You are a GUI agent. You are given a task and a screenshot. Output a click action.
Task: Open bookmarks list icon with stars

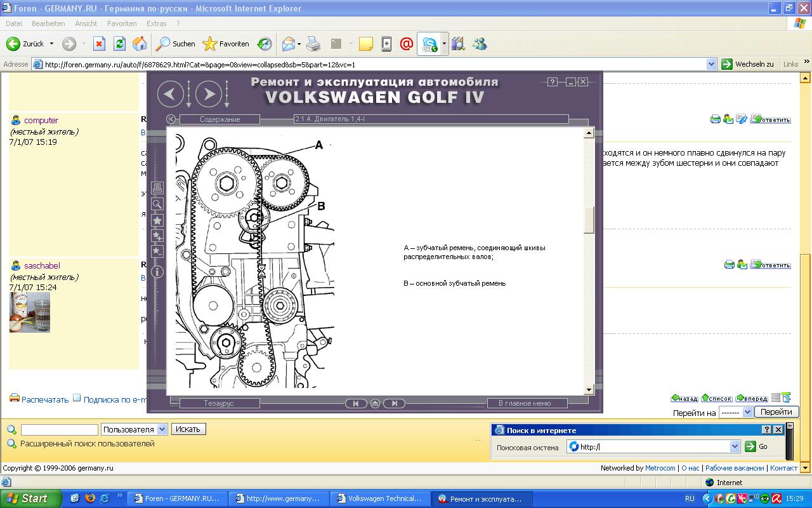[x=157, y=236]
